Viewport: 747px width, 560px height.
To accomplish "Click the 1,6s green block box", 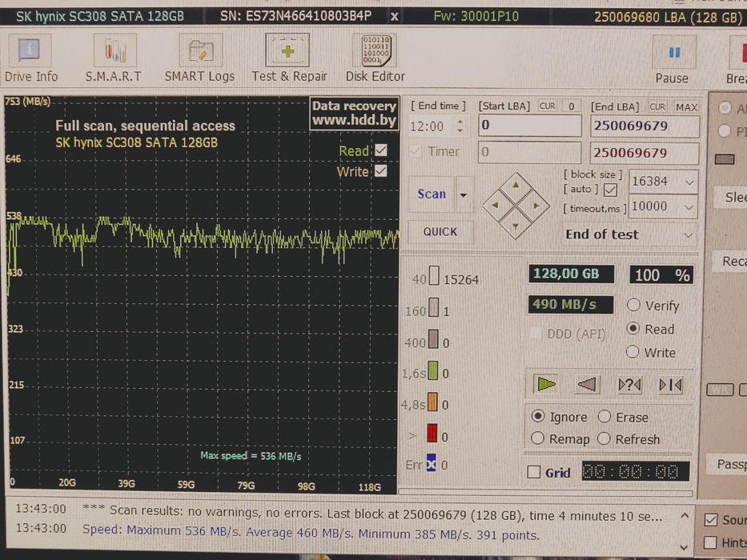I will pyautogui.click(x=432, y=370).
